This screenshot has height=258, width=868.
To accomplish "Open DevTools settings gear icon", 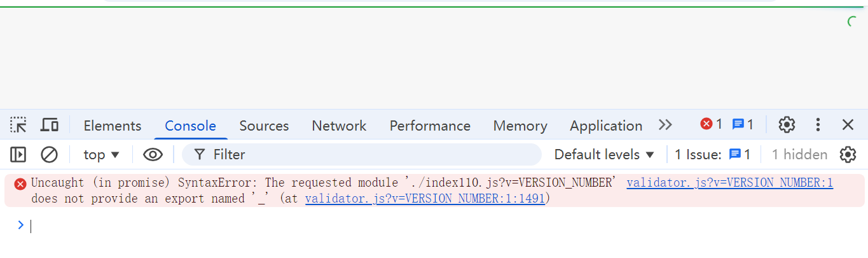I will click(x=787, y=125).
